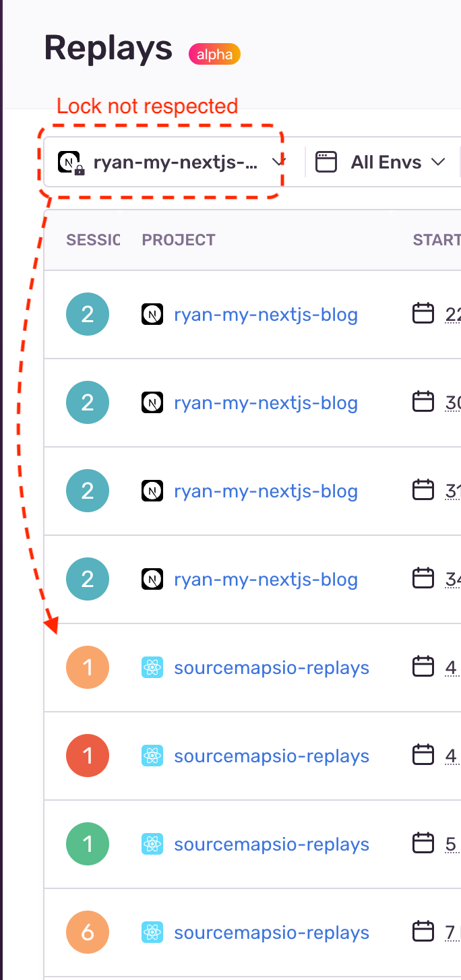Screen dimensions: 461x980
Task: Click the browser-window icon in the All Envs filter
Action: tap(326, 162)
